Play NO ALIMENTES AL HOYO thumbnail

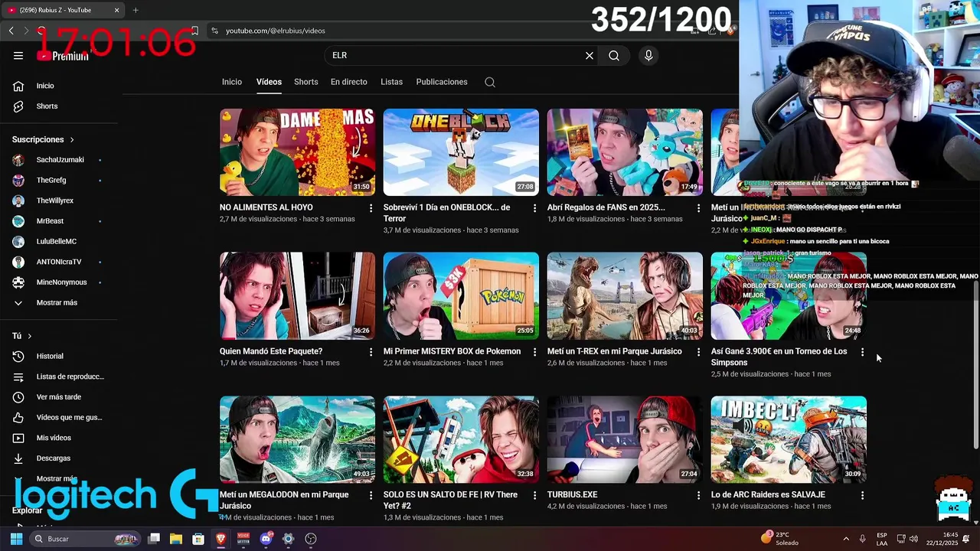[x=297, y=152]
